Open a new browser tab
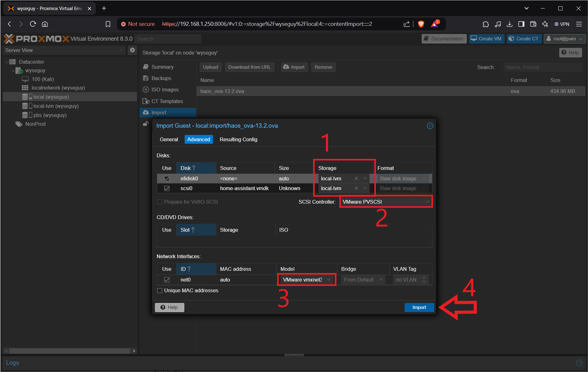The height and width of the screenshot is (372, 588). pos(104,8)
